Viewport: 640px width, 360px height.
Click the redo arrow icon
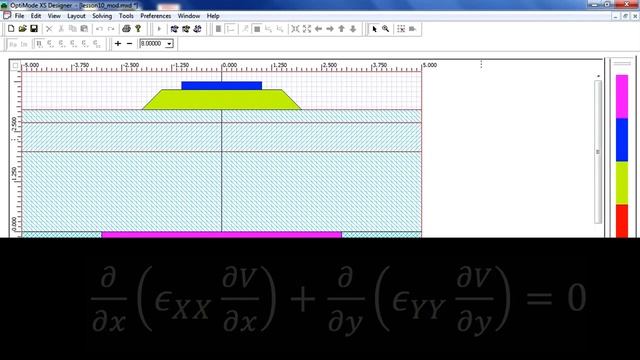(111, 29)
